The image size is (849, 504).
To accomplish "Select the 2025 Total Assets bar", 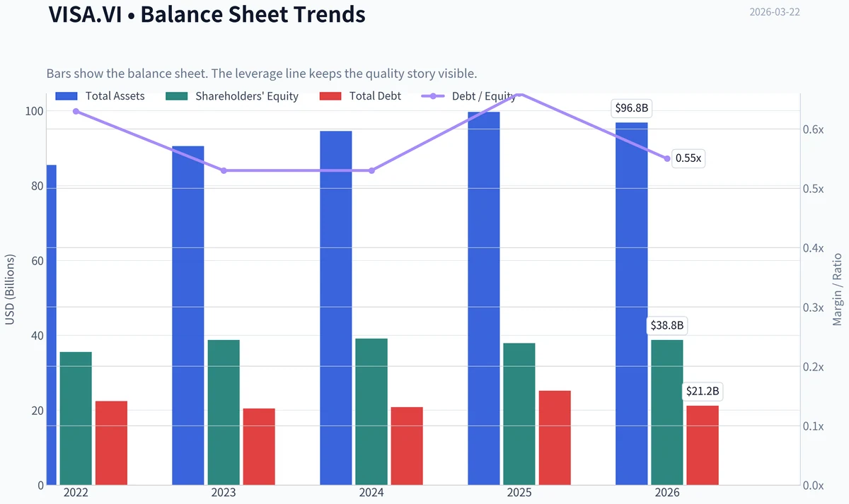I will (x=484, y=298).
